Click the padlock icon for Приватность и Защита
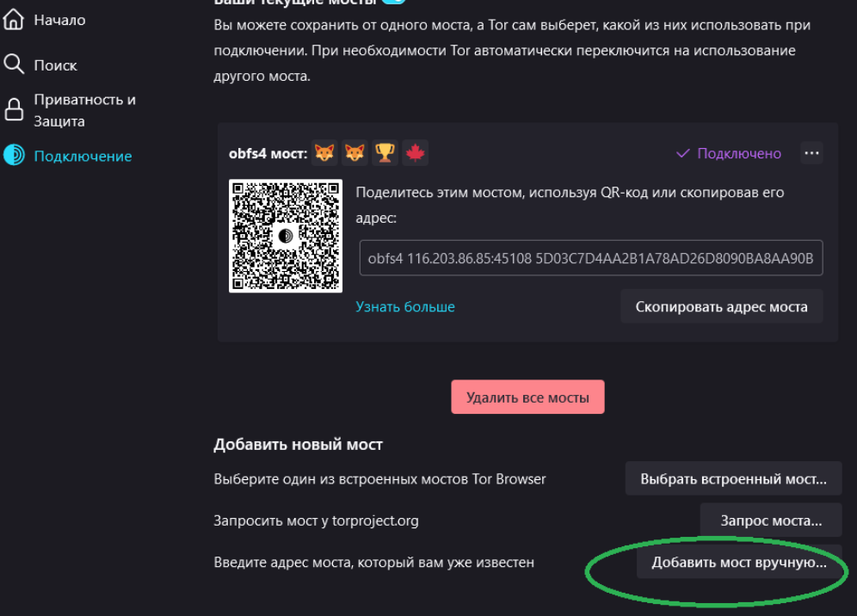This screenshot has width=857, height=616. [15, 110]
